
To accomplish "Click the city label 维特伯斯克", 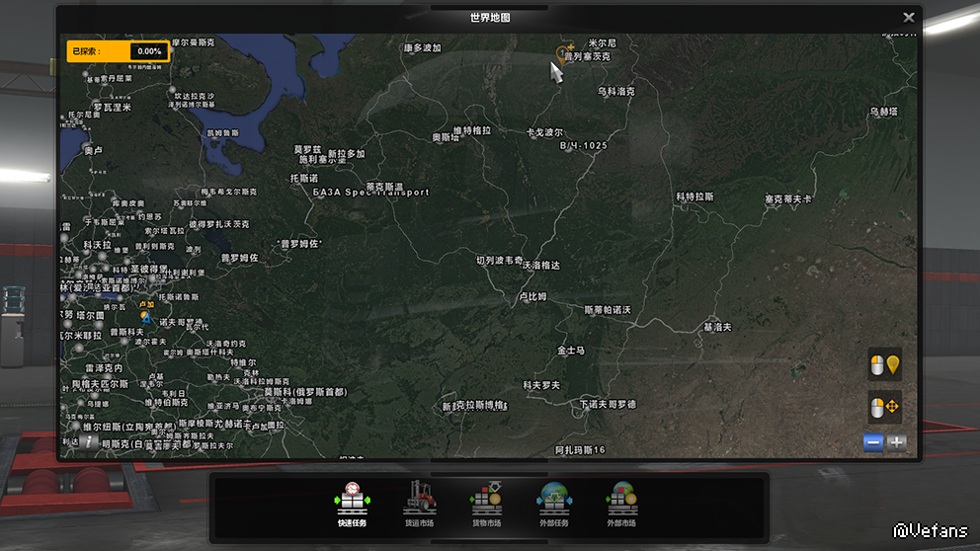I will pos(166,403).
